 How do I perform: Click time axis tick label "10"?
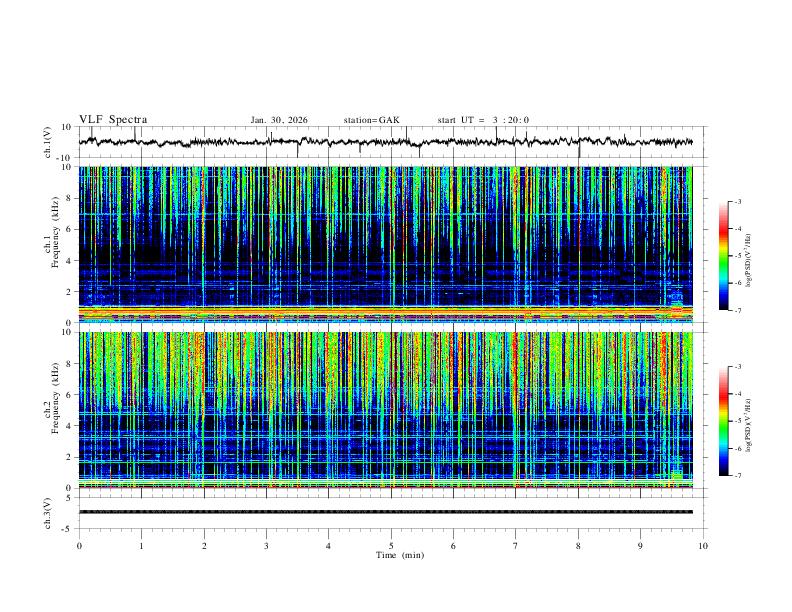click(703, 546)
